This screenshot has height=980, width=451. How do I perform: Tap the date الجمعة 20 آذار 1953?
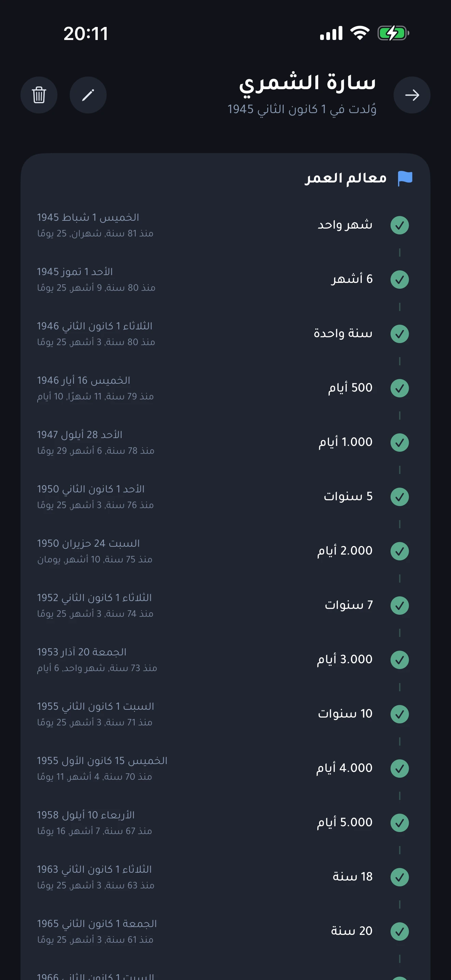pyautogui.click(x=82, y=652)
